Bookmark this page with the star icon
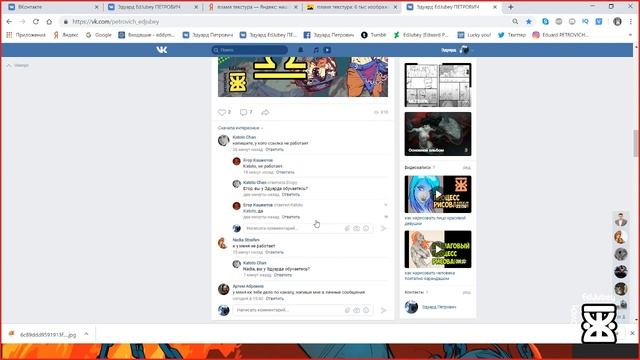640x360 pixels. click(529, 22)
